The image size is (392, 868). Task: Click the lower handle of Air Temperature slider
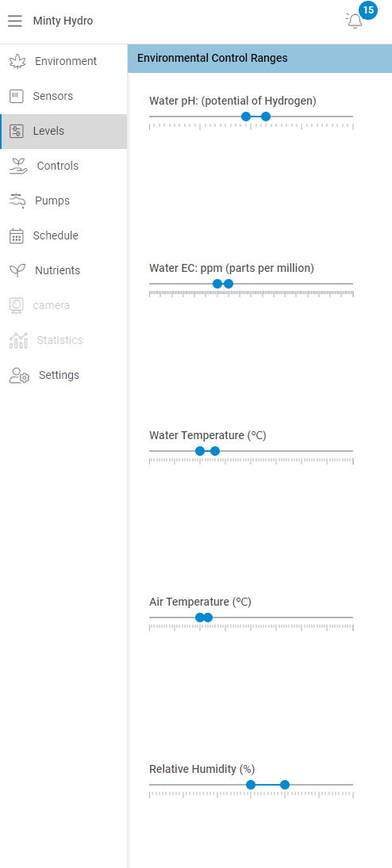tap(200, 618)
